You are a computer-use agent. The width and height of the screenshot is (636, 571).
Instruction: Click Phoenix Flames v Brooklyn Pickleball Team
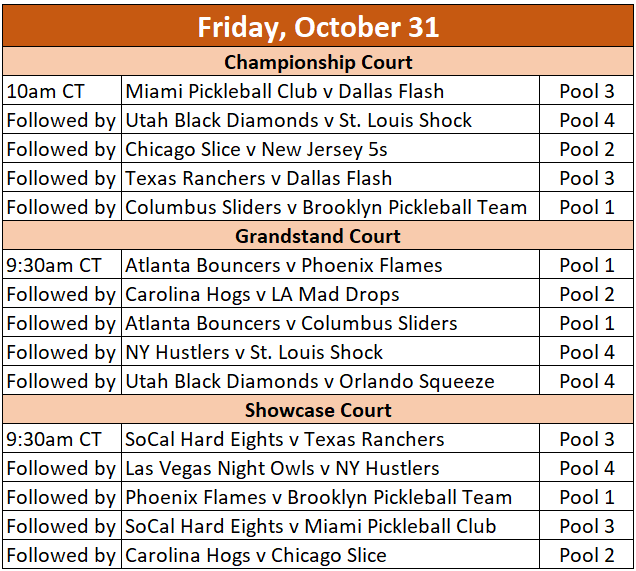(x=318, y=497)
